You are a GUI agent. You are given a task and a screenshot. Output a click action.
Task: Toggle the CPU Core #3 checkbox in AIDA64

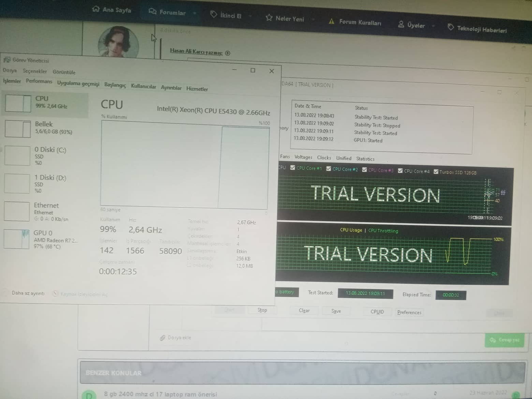(x=365, y=169)
